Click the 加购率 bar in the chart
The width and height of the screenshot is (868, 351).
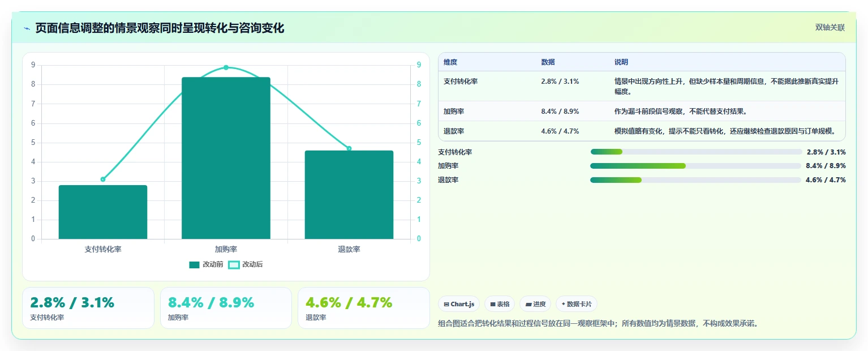click(x=226, y=158)
